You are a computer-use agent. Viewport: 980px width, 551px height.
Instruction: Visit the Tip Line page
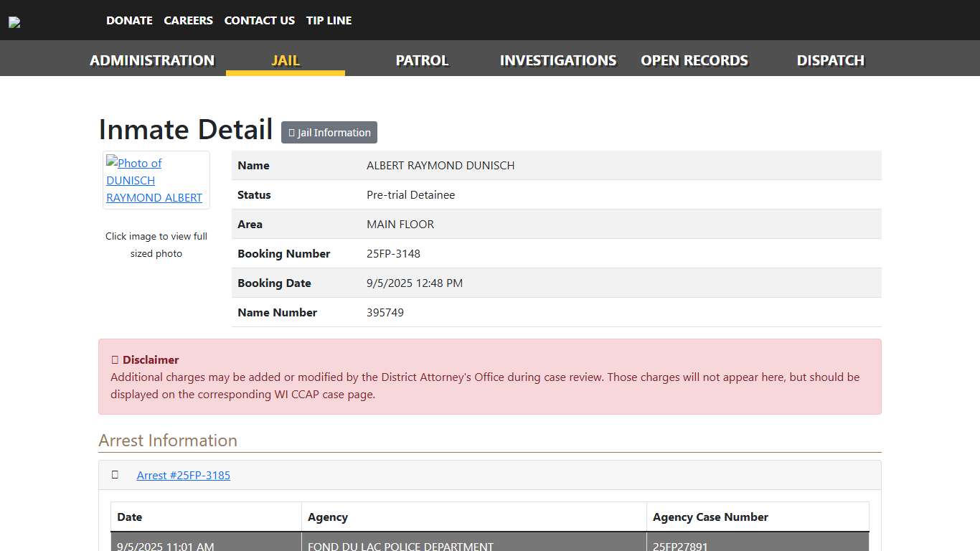(x=329, y=21)
